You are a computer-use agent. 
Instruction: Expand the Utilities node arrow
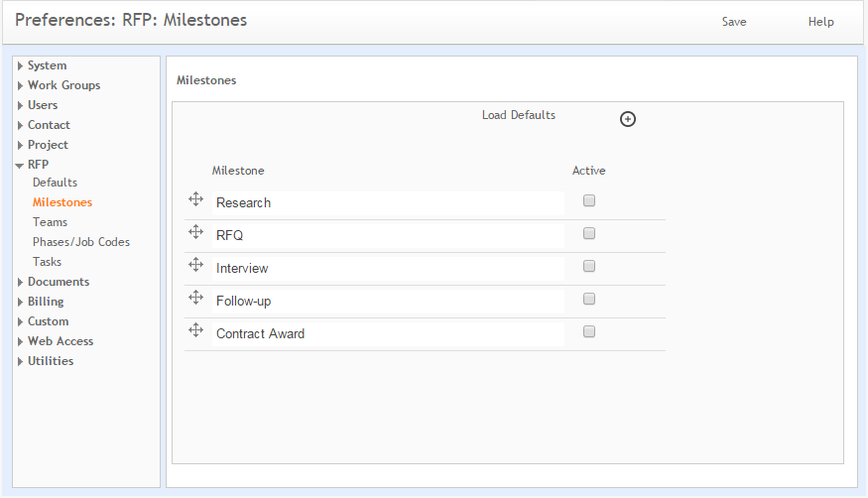[20, 361]
